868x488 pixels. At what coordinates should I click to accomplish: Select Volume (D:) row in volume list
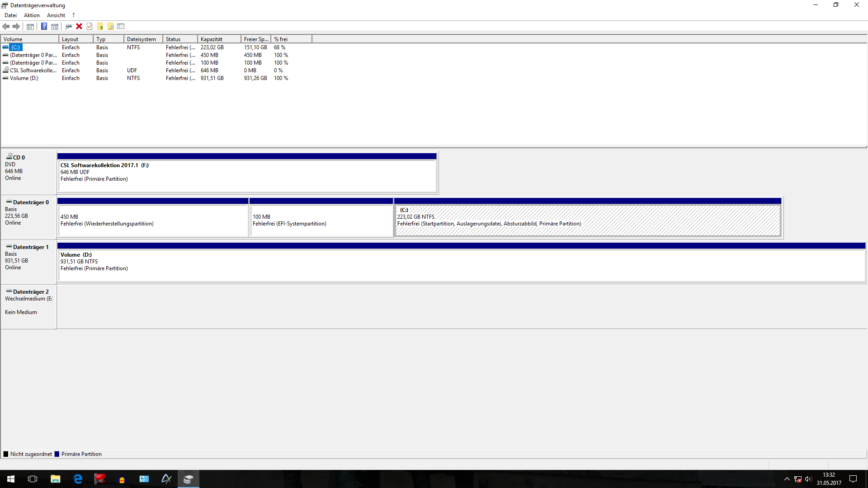tap(24, 78)
